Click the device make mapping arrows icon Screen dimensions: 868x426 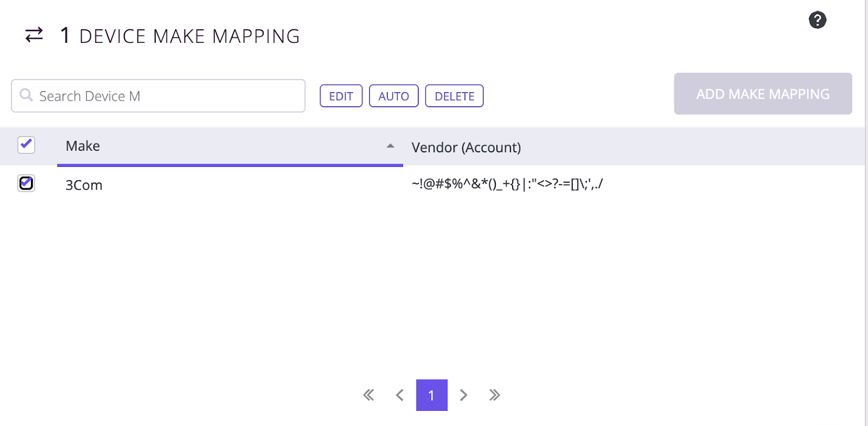34,35
